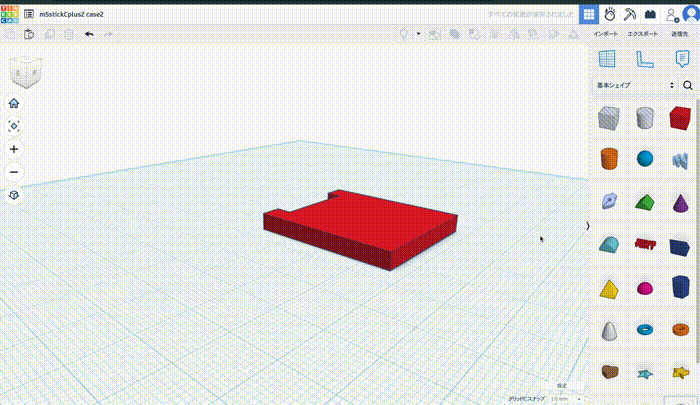Select the blue sphere shape
The height and width of the screenshot is (405, 700).
coord(644,158)
